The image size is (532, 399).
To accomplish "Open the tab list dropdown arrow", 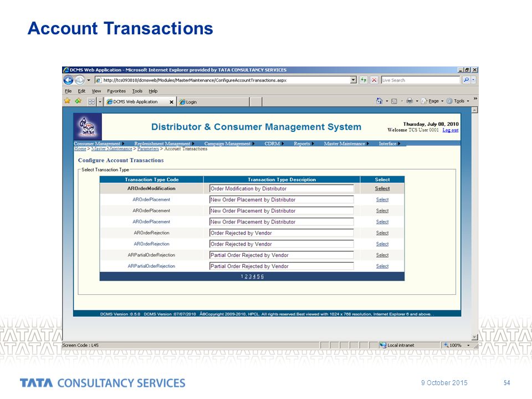I will pos(100,101).
